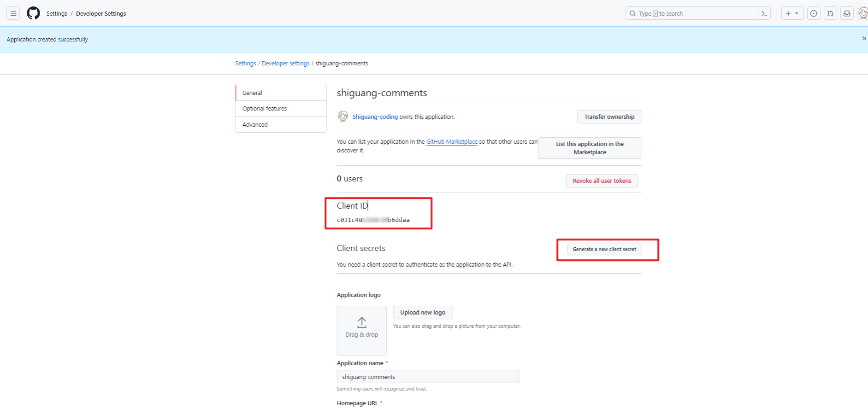The width and height of the screenshot is (868, 408).
Task: Open the Settings breadcrumb link below banner
Action: coord(245,63)
